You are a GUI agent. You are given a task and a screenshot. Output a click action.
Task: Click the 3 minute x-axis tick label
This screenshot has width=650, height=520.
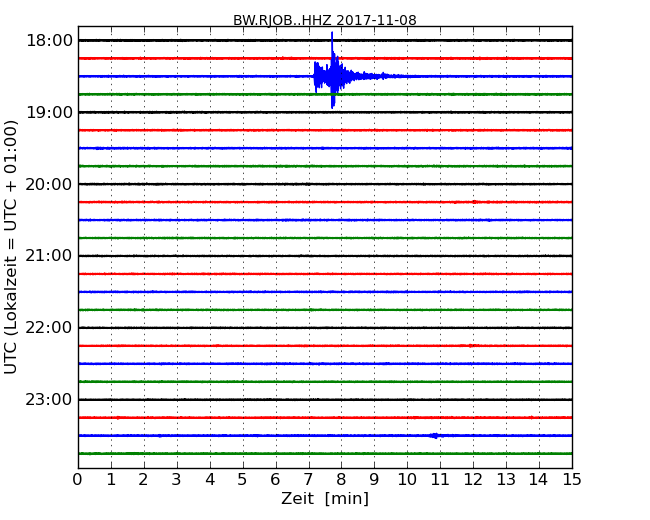(177, 479)
